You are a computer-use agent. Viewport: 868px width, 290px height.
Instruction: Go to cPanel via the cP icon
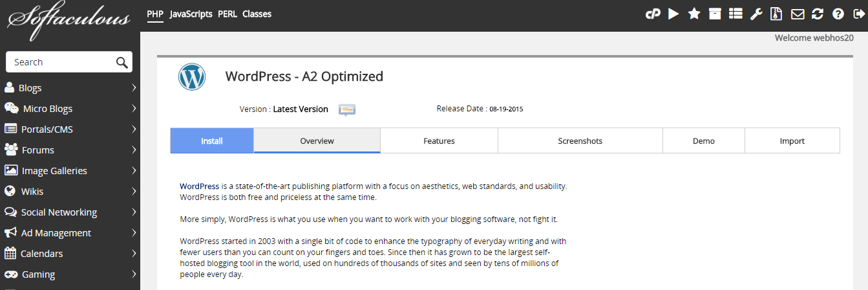tap(653, 14)
